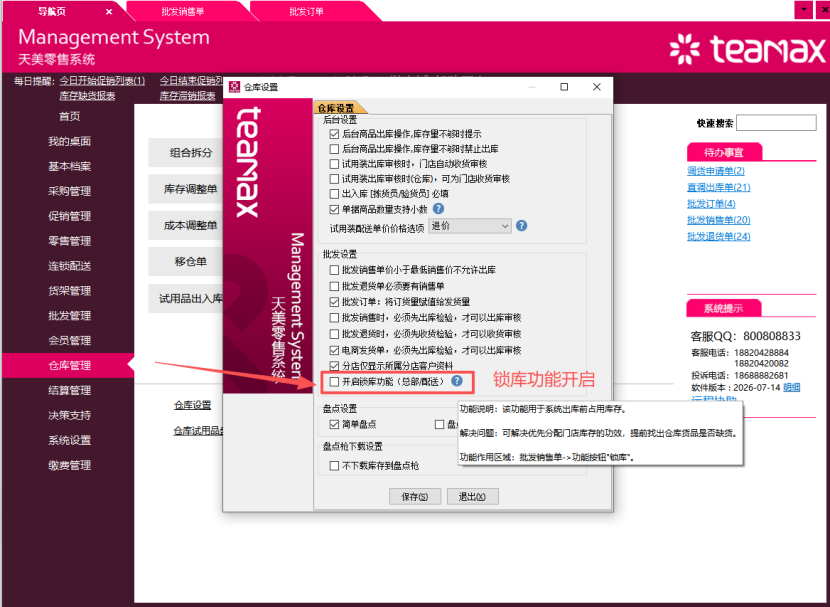Close the 仓库设置 dialog
The height and width of the screenshot is (607, 830).
597,87
